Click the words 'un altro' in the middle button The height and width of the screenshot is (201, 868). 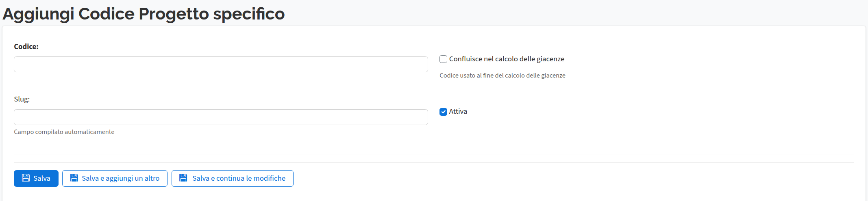click(147, 179)
